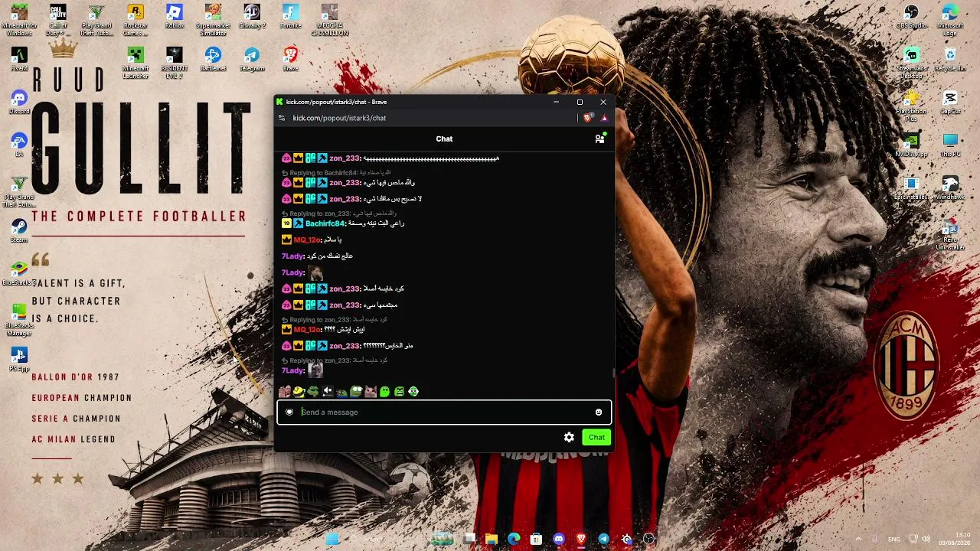Open Telegram desktop shortcut

click(x=252, y=60)
